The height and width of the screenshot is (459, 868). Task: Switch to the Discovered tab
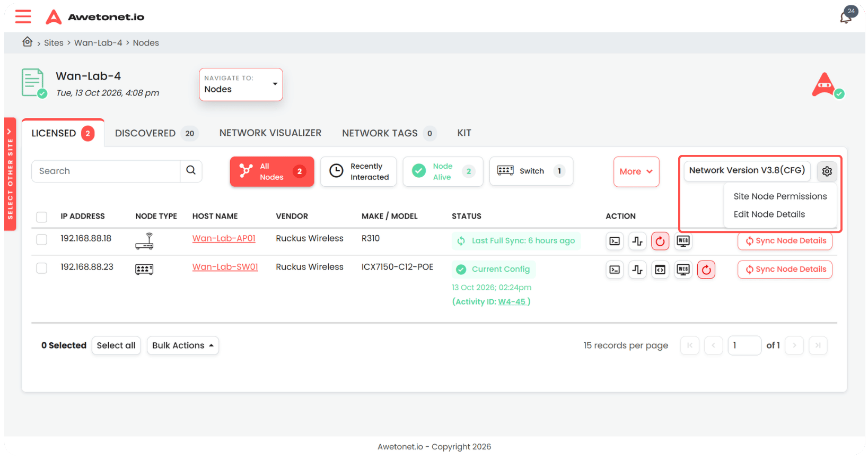point(156,133)
